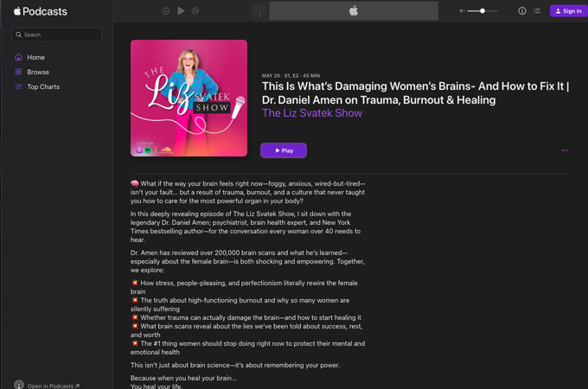Viewport: 588px width, 389px height.
Task: Skip forward 30 seconds
Action: pos(195,11)
